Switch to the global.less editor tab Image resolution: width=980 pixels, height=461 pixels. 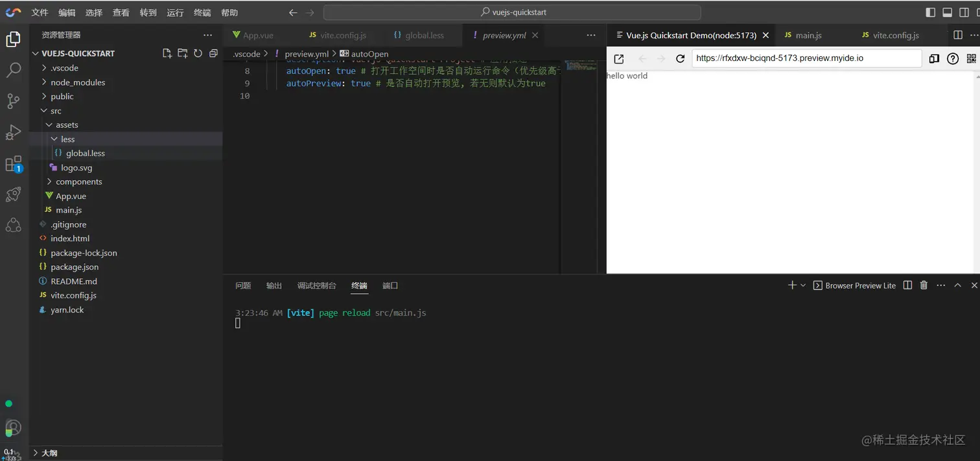[424, 35]
